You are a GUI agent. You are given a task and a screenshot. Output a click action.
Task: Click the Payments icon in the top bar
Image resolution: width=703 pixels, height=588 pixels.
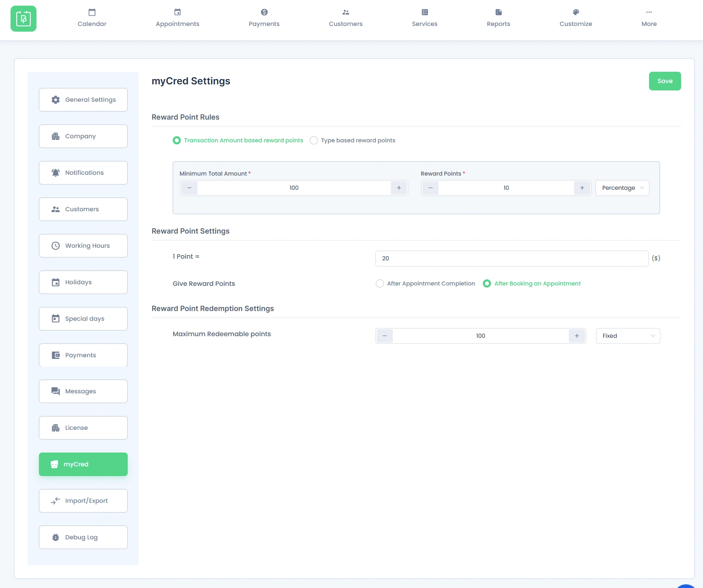[x=264, y=17]
